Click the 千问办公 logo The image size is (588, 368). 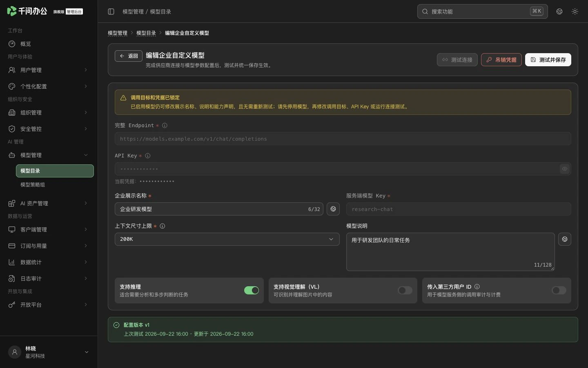(27, 11)
